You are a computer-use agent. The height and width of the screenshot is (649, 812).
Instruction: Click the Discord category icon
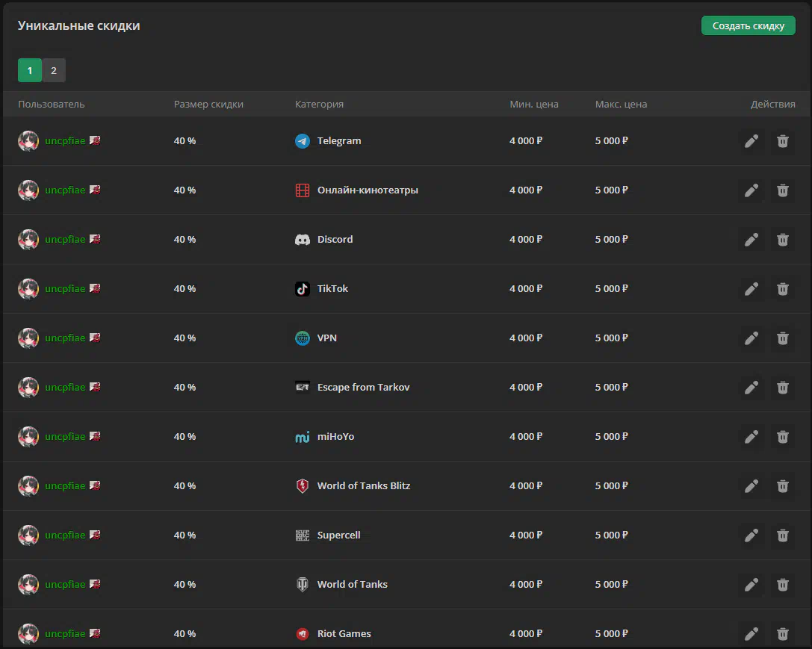pos(303,240)
